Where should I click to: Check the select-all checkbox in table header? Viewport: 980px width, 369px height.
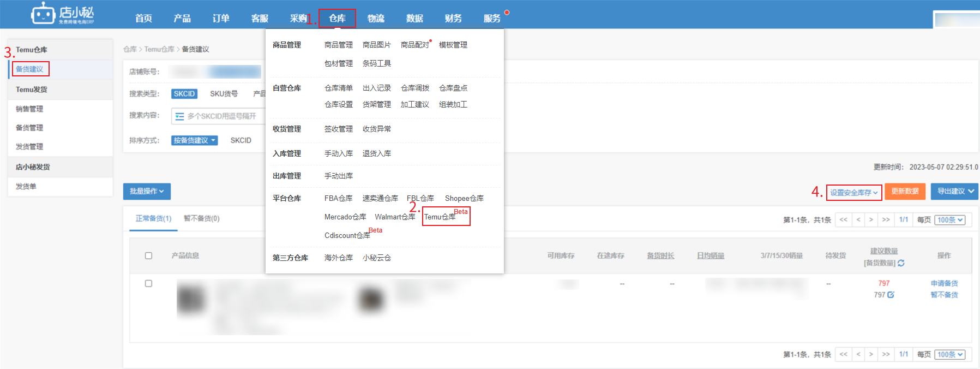pos(148,255)
